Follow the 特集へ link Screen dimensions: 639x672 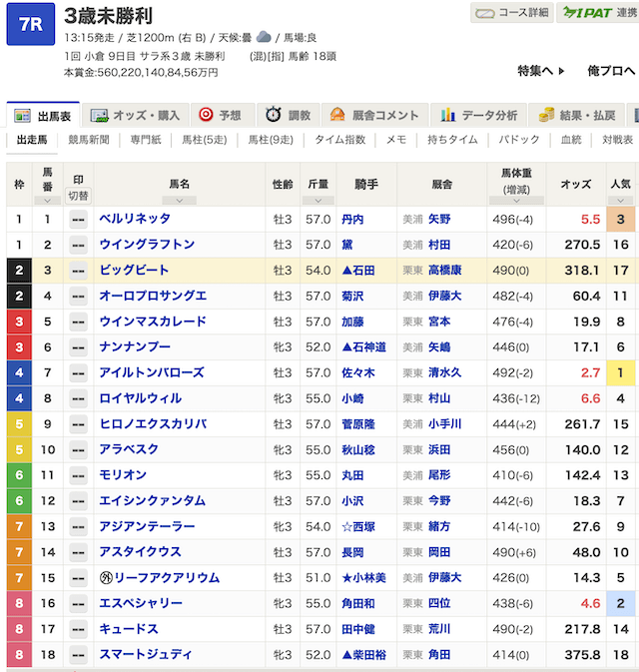pos(541,71)
